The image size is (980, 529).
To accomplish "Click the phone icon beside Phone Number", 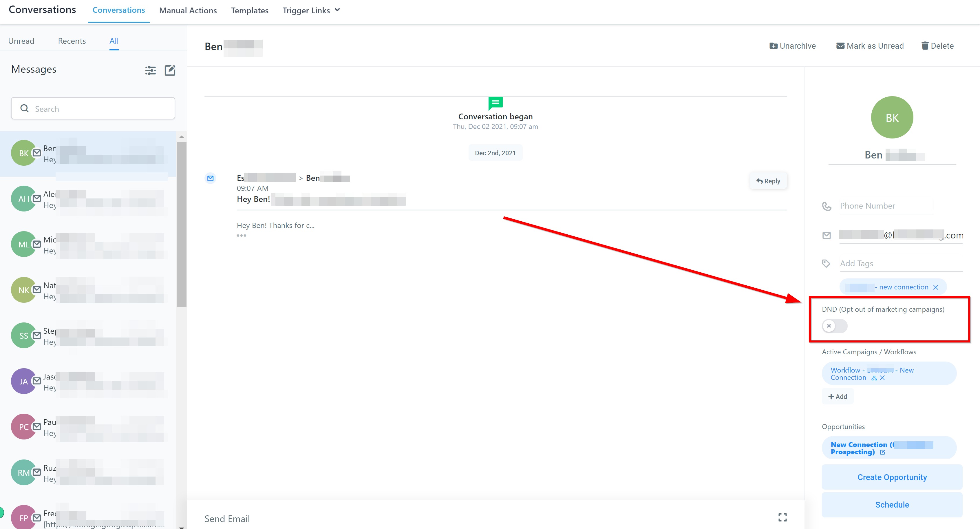I will pos(826,206).
